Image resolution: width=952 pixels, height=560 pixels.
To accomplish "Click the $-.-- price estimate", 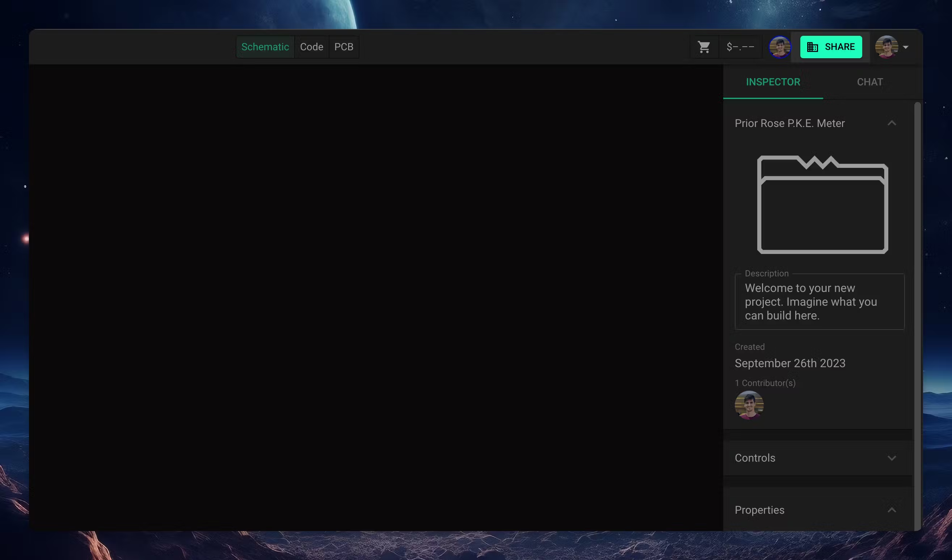I will pyautogui.click(x=741, y=47).
